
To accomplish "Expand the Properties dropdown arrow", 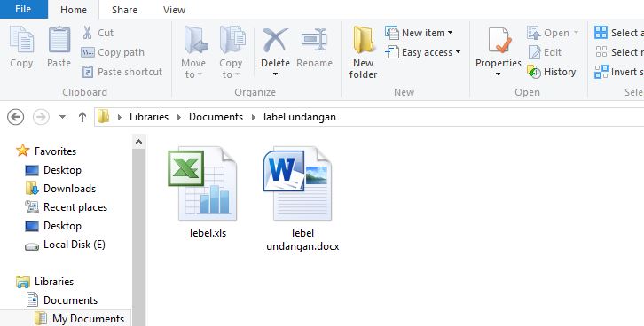I will tap(498, 74).
